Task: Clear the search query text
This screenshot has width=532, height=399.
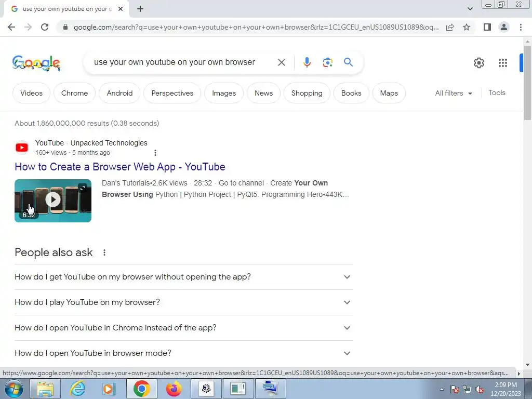Action: coord(281,62)
